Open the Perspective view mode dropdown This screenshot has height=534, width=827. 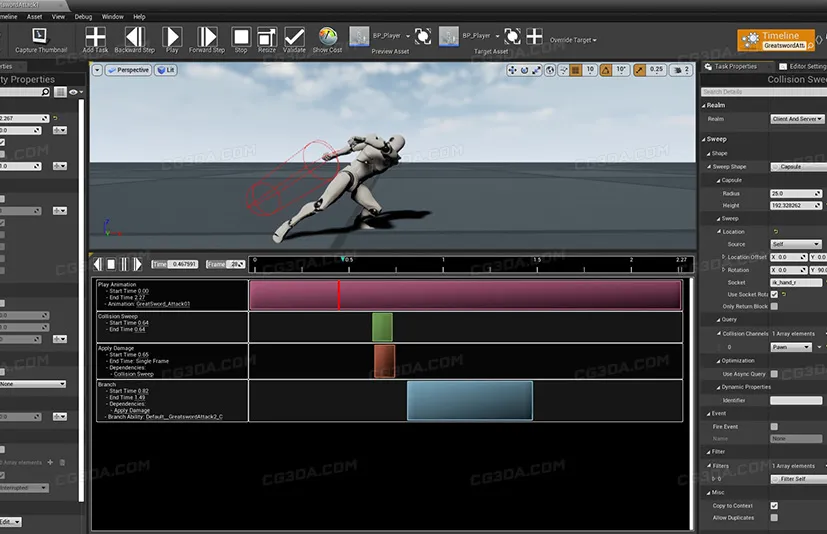click(x=128, y=70)
